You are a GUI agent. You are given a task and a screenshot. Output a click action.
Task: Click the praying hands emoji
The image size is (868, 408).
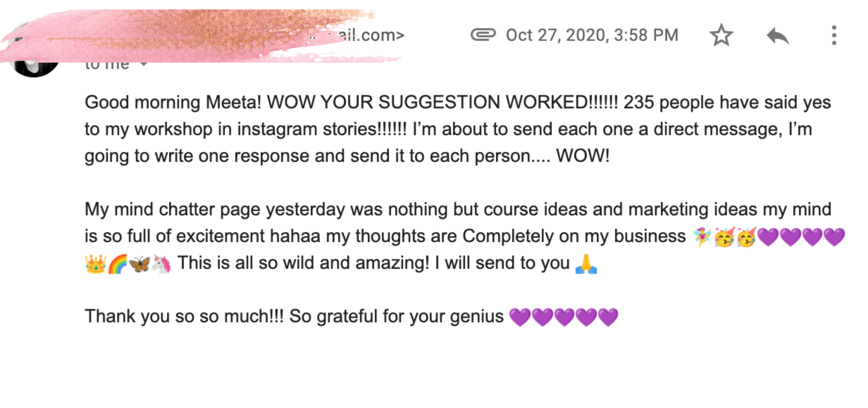[x=586, y=264]
